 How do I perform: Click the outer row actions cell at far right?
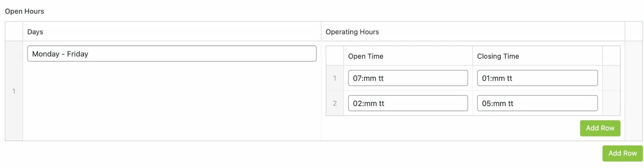tap(633, 91)
